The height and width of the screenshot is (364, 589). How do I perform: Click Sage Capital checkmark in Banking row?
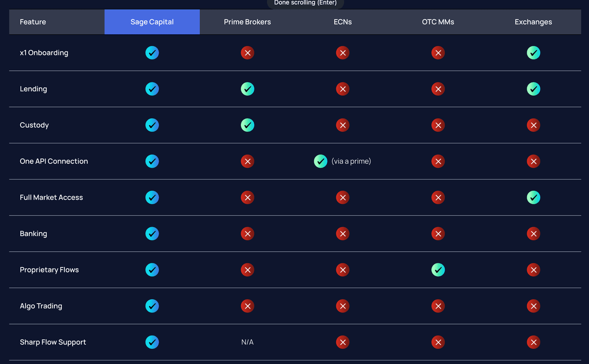coord(152,234)
